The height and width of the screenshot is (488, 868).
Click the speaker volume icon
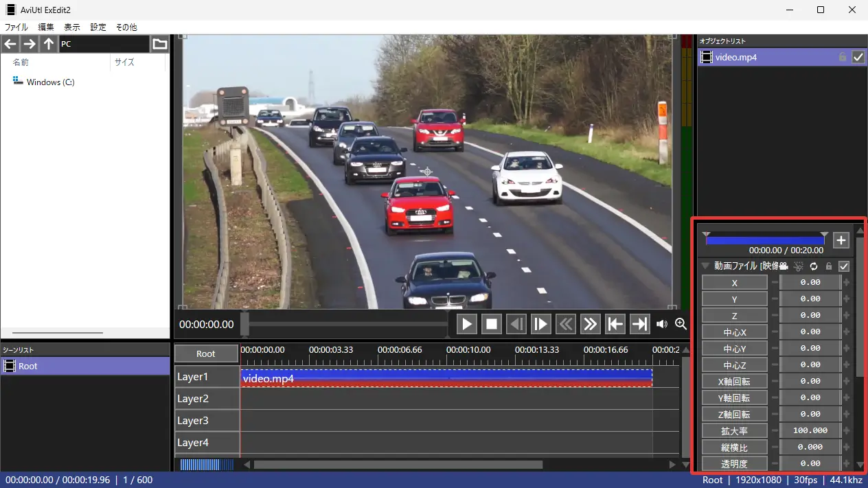[662, 324]
